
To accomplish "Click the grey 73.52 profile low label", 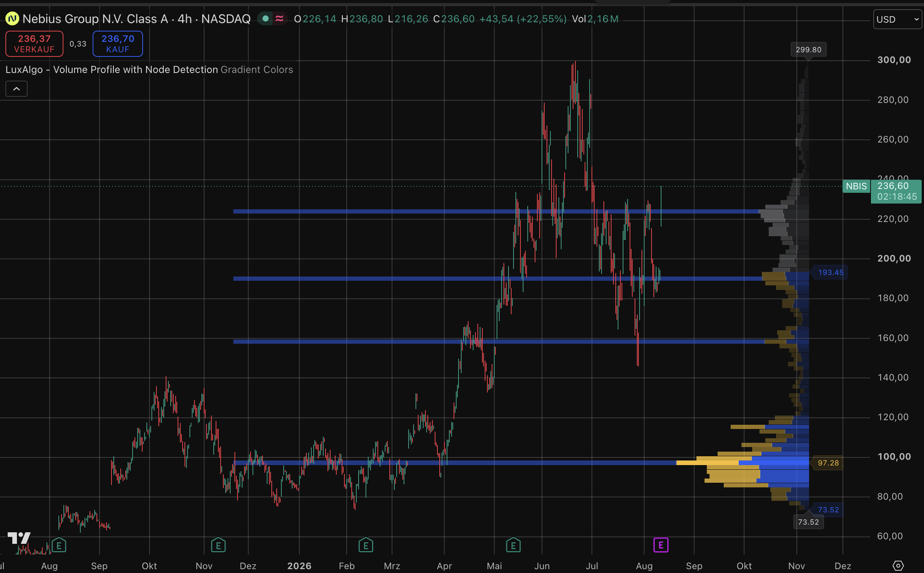I will [x=808, y=522].
